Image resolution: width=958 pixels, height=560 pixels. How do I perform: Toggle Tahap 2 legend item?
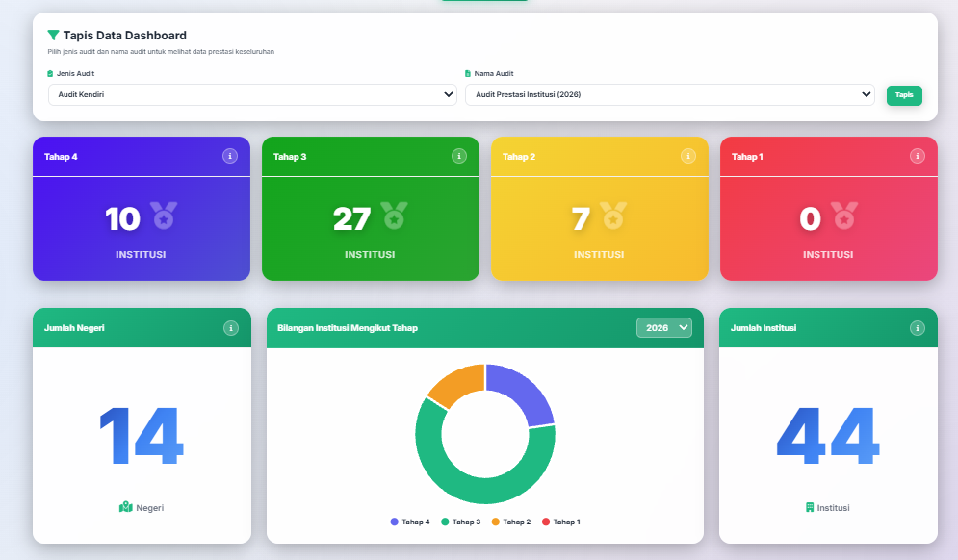[510, 522]
